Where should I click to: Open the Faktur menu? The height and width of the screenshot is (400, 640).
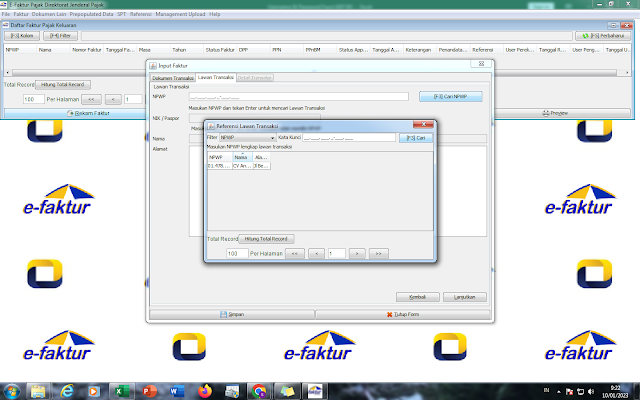[x=21, y=14]
